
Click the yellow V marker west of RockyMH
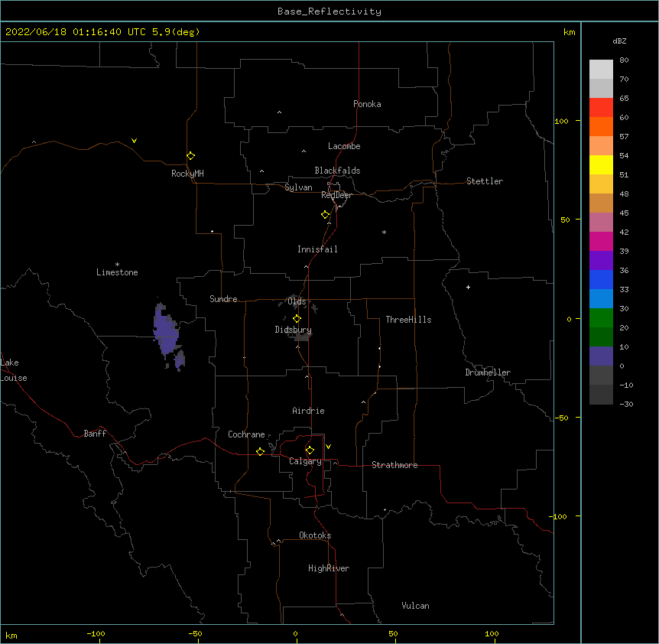pyautogui.click(x=134, y=141)
